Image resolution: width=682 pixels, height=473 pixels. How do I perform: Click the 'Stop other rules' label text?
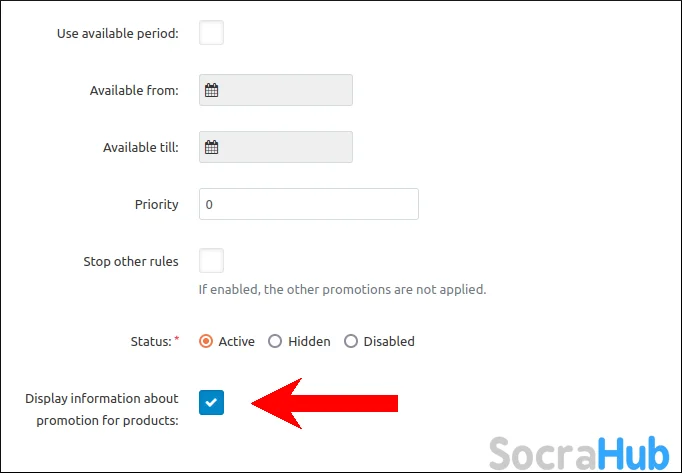point(130,261)
